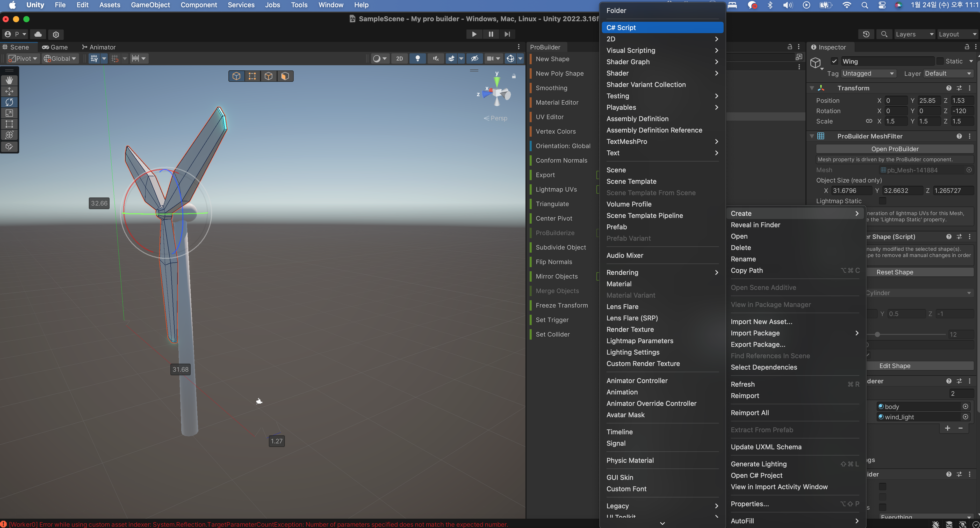
Task: Select the Hand view tool
Action: click(x=9, y=80)
